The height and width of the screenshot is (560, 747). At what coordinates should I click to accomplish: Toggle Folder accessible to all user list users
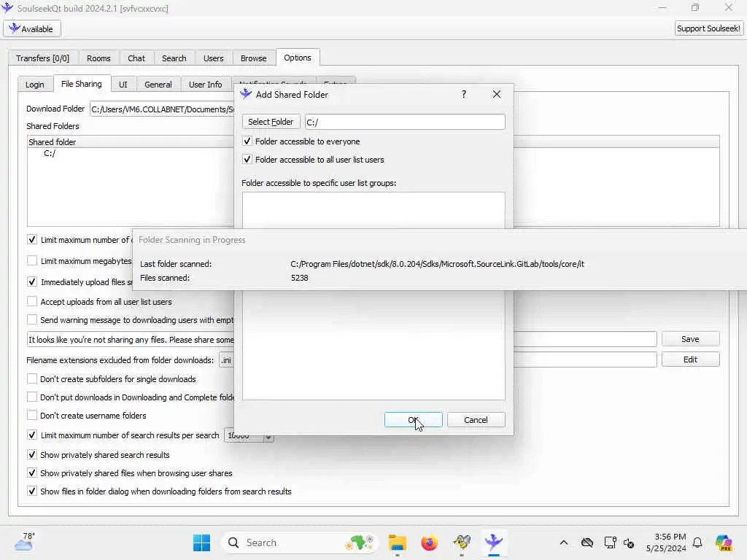tap(247, 159)
